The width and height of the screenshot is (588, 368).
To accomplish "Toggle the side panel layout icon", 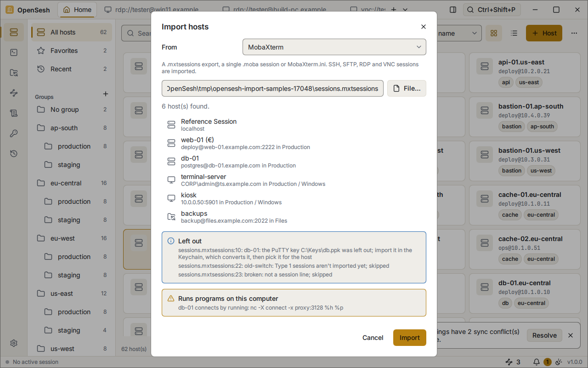I will pyautogui.click(x=453, y=10).
